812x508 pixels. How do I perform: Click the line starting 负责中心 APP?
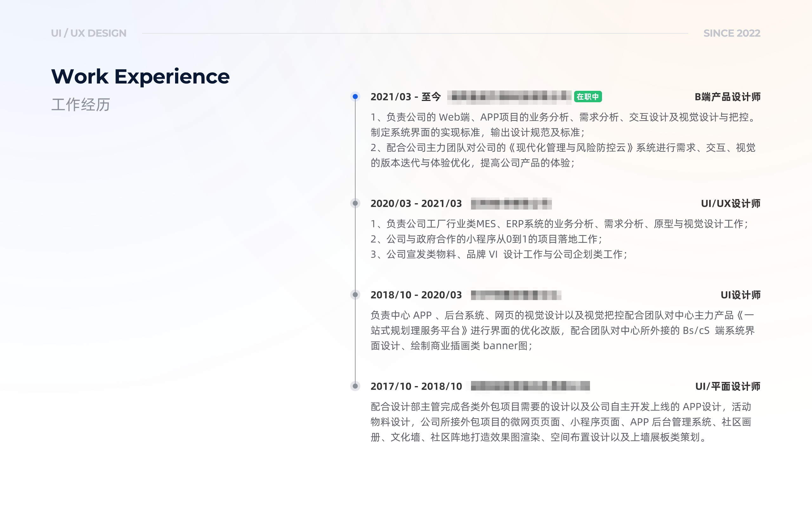[563, 315]
